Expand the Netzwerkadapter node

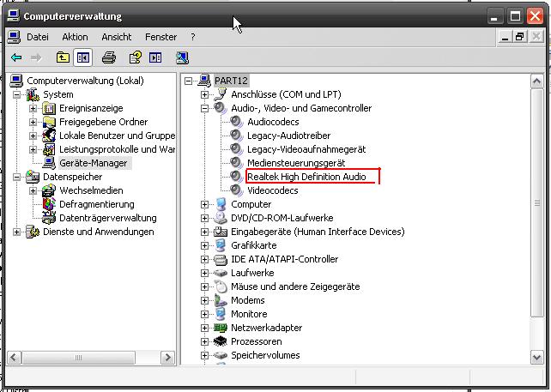(x=205, y=328)
